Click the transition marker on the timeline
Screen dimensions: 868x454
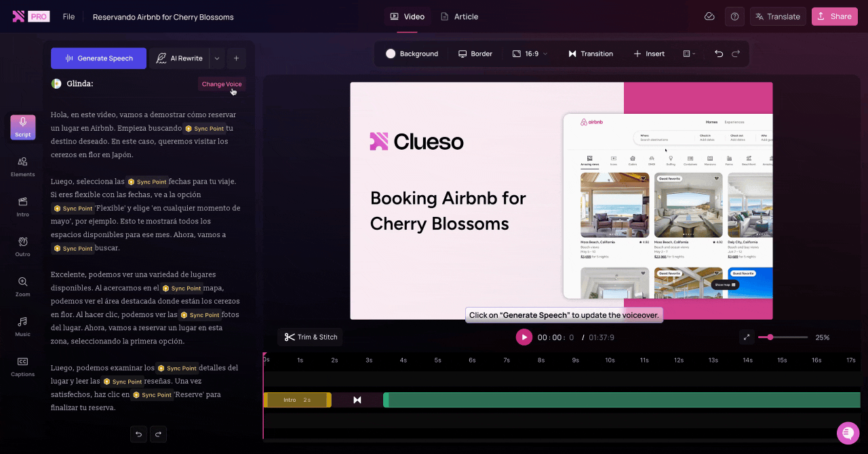point(357,400)
